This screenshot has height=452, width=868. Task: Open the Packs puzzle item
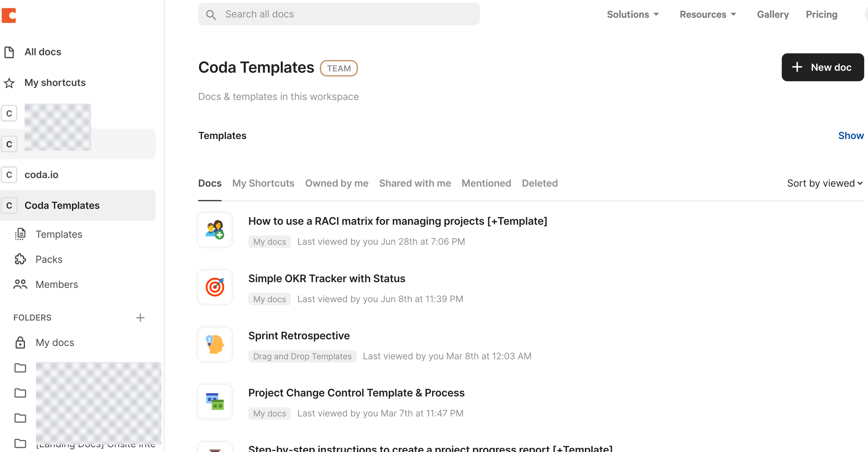49,259
